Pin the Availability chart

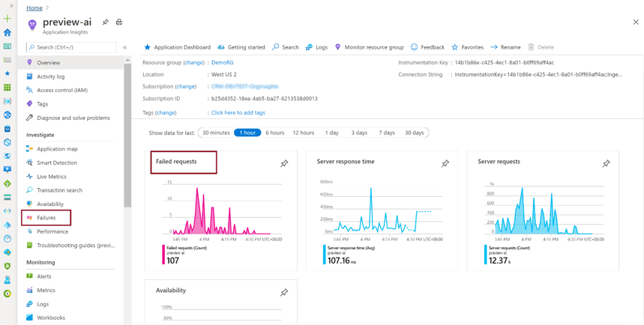coord(284,292)
